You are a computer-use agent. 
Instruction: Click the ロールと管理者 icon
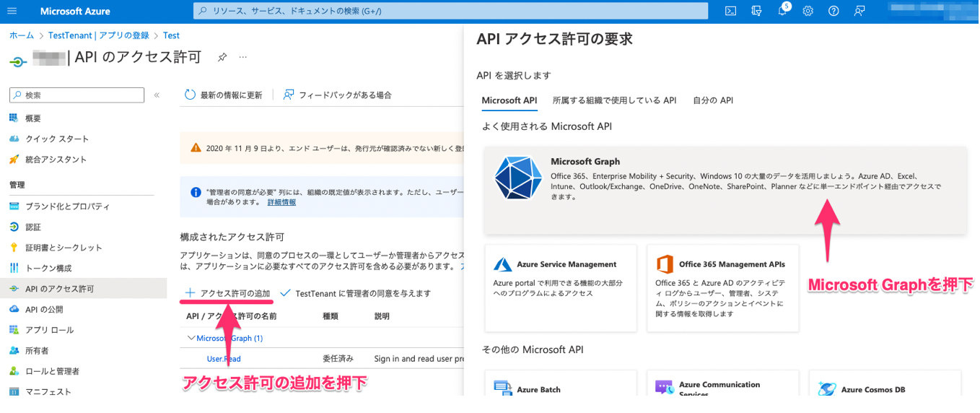pyautogui.click(x=14, y=371)
